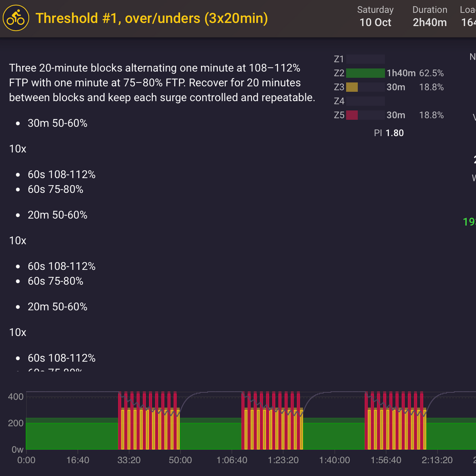This screenshot has height=476, width=476.
Task: Click the green warm-up segment starting at 0:00 in the chart
Action: pos(72,434)
